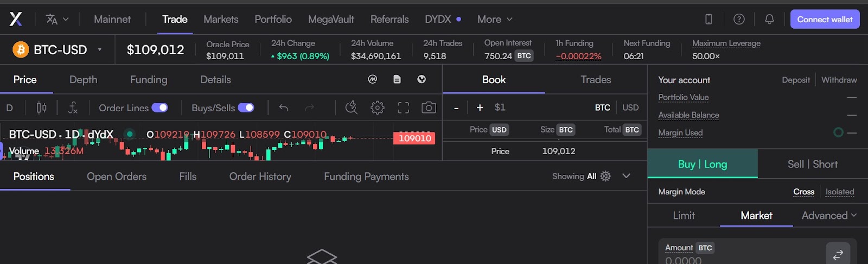
Task: Open the candlestick chart style picker
Action: [x=41, y=108]
